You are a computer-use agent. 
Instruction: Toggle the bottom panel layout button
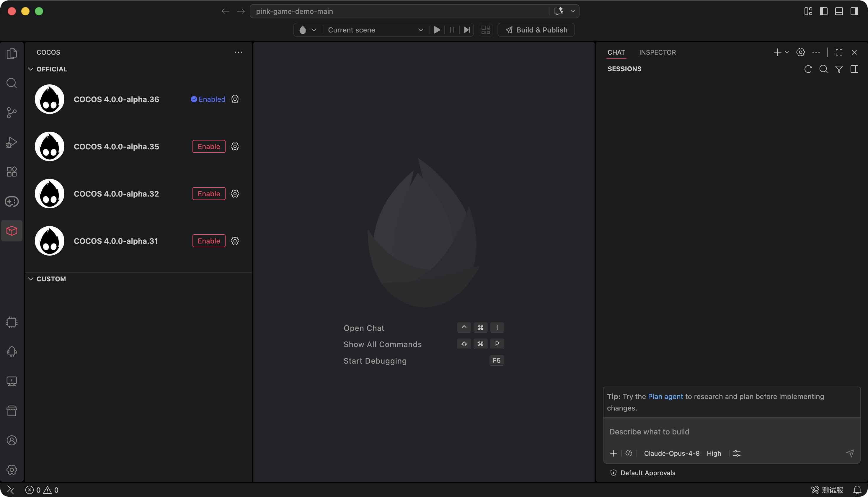839,11
